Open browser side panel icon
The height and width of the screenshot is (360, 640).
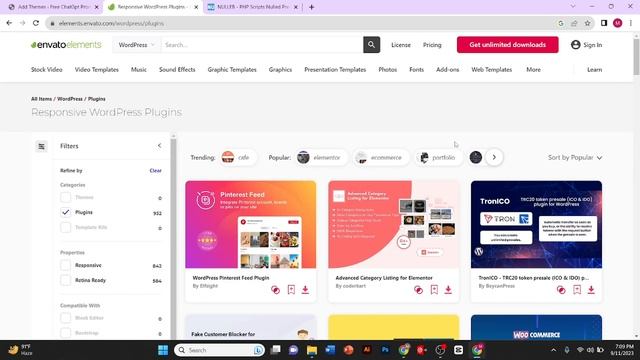(x=604, y=23)
